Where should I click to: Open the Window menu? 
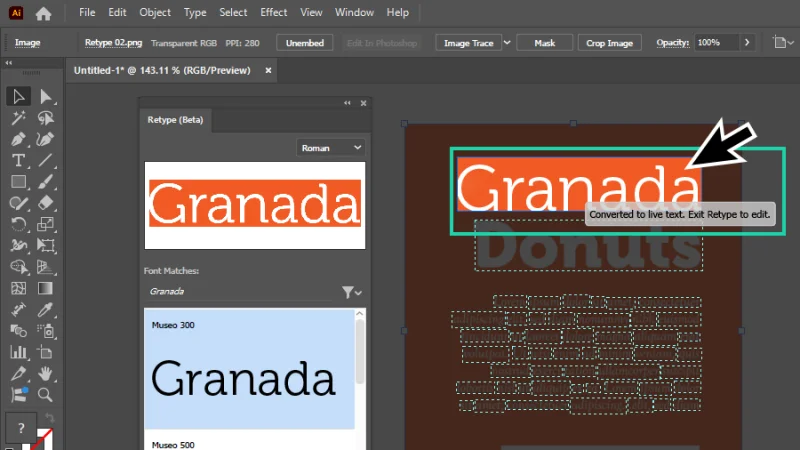[x=354, y=12]
